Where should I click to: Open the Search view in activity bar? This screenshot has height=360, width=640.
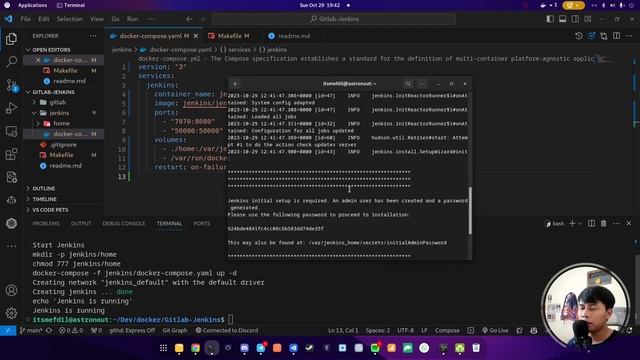coord(11,62)
